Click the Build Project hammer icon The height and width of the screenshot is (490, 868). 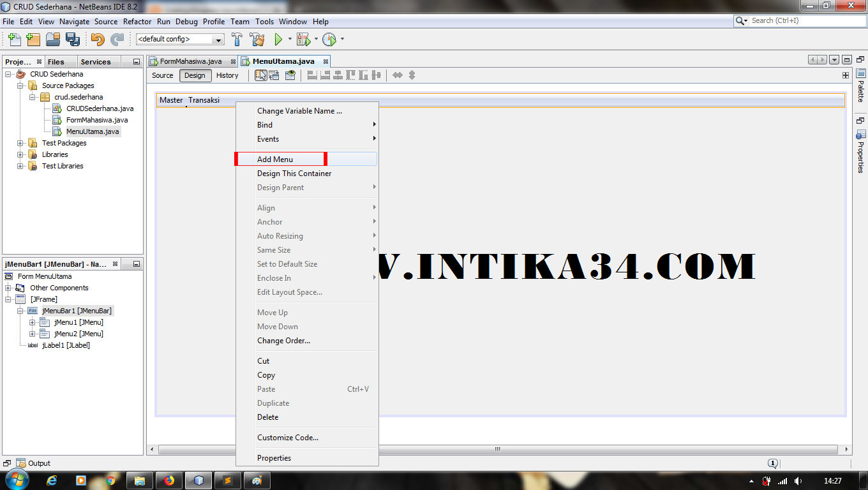pyautogui.click(x=237, y=40)
